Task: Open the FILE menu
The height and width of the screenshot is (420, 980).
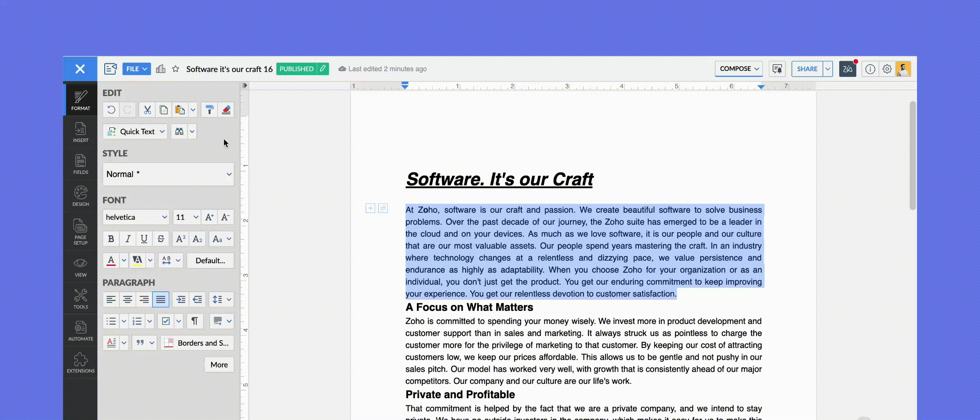Action: click(136, 69)
